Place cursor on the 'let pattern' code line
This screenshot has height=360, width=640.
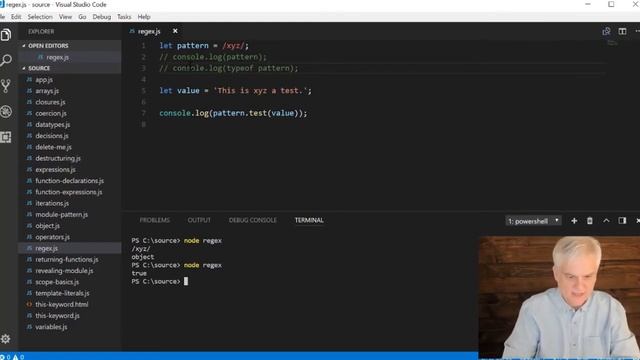[x=204, y=46]
